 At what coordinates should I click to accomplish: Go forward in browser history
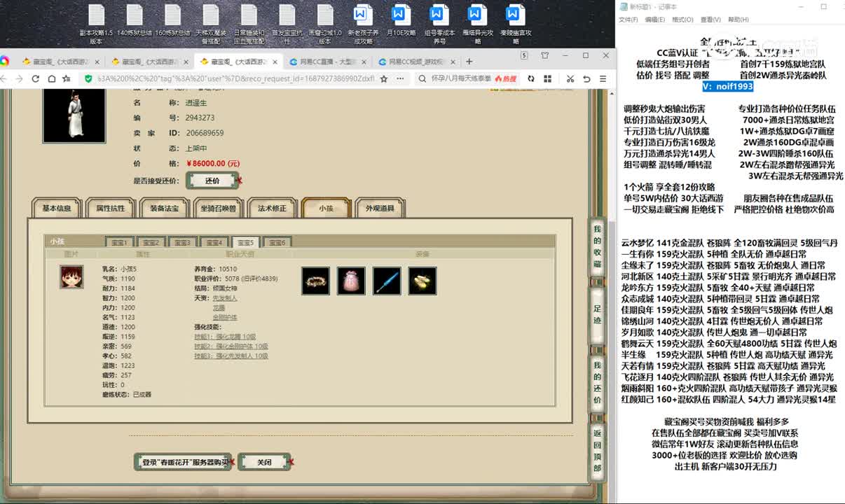20,79
